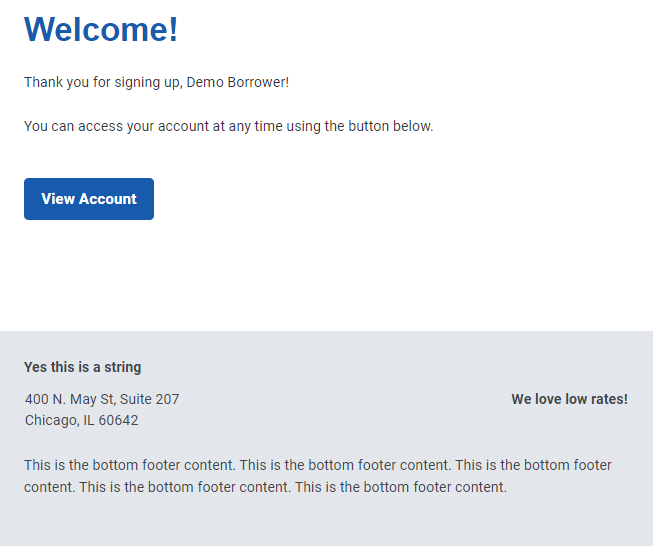Click the sentence about accessing your account
653x546 pixels.
[x=229, y=126]
